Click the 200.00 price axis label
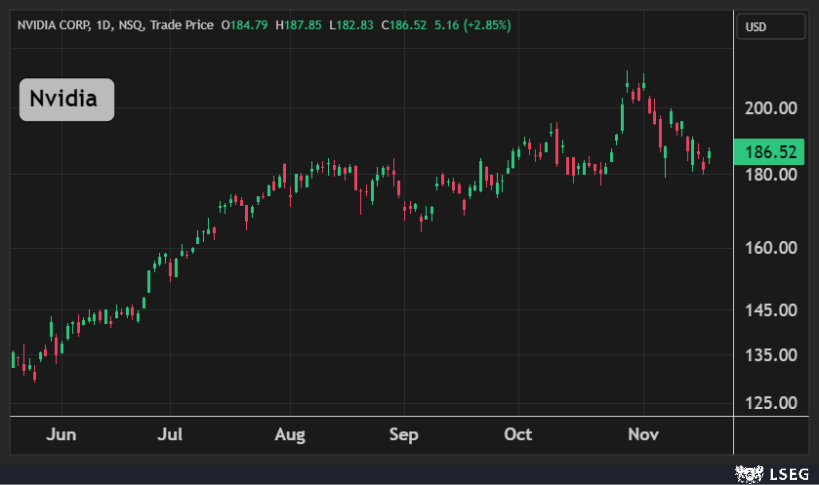 [771, 108]
